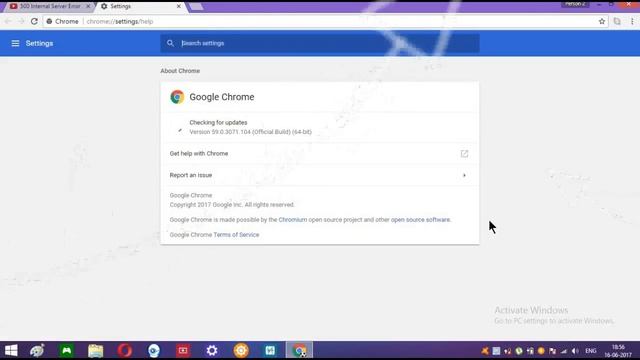Open Report an issue
Viewport: 640px width, 360px height.
click(x=320, y=175)
